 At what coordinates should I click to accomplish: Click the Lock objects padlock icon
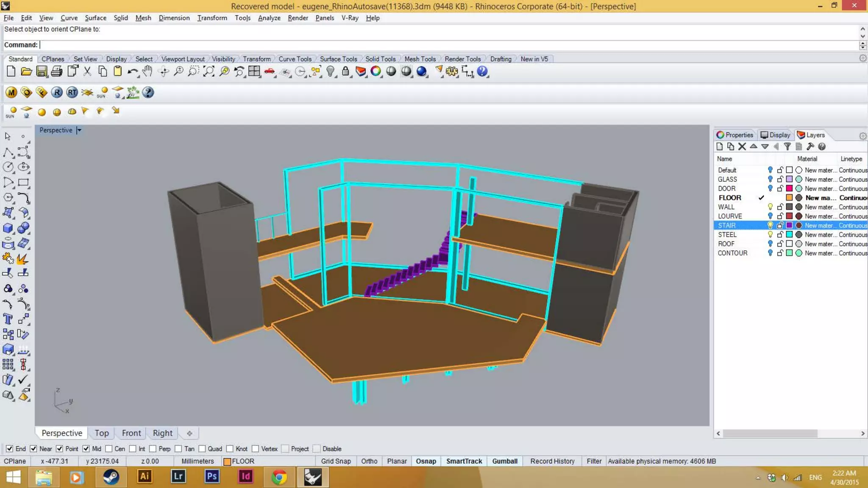345,72
